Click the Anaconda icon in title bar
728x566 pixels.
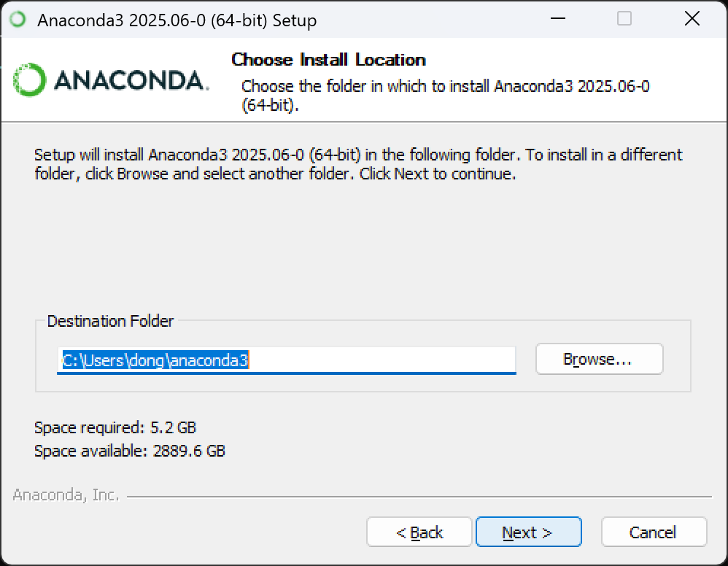18,19
